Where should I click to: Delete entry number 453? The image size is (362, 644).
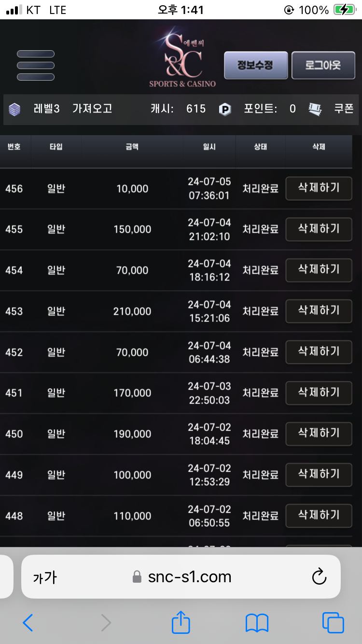[319, 310]
